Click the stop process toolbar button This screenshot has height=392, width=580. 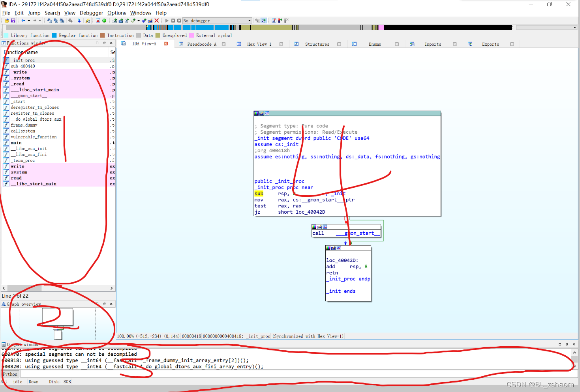(x=179, y=21)
